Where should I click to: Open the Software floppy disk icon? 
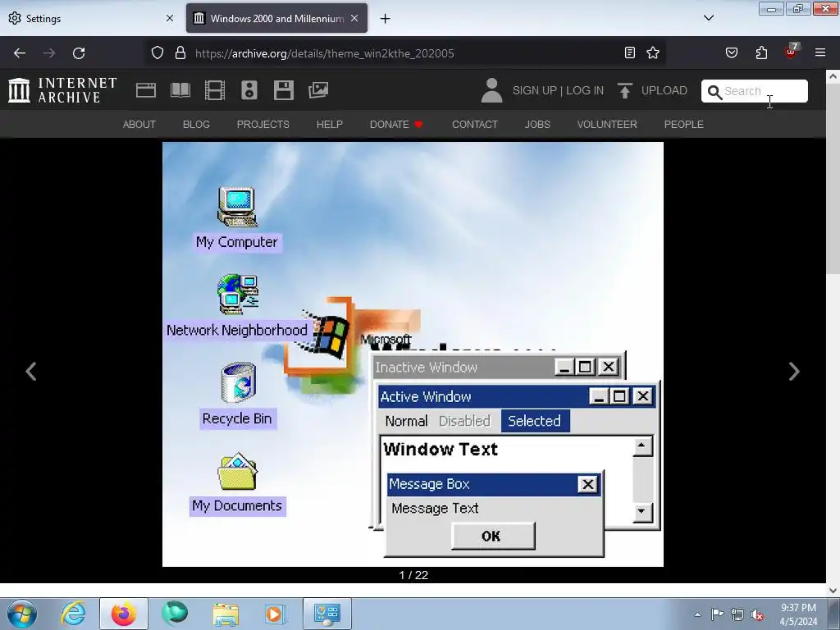283,90
